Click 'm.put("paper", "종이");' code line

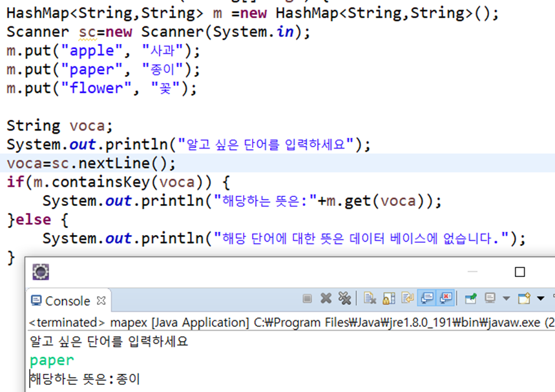(x=104, y=70)
